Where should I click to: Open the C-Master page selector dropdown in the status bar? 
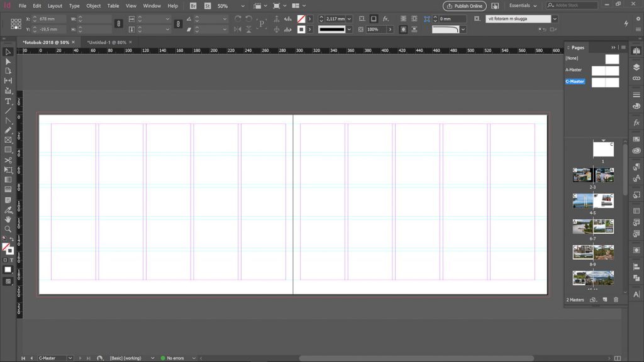pyautogui.click(x=70, y=358)
